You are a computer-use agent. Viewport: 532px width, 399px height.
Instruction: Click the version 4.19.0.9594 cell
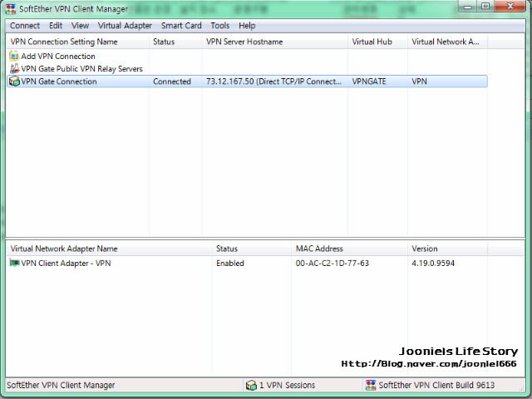pyautogui.click(x=433, y=264)
